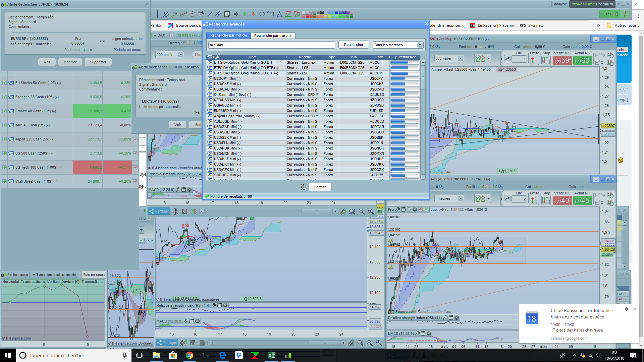Switch to Recherche par mot clé tab
This screenshot has width=644, height=362.
coord(228,36)
